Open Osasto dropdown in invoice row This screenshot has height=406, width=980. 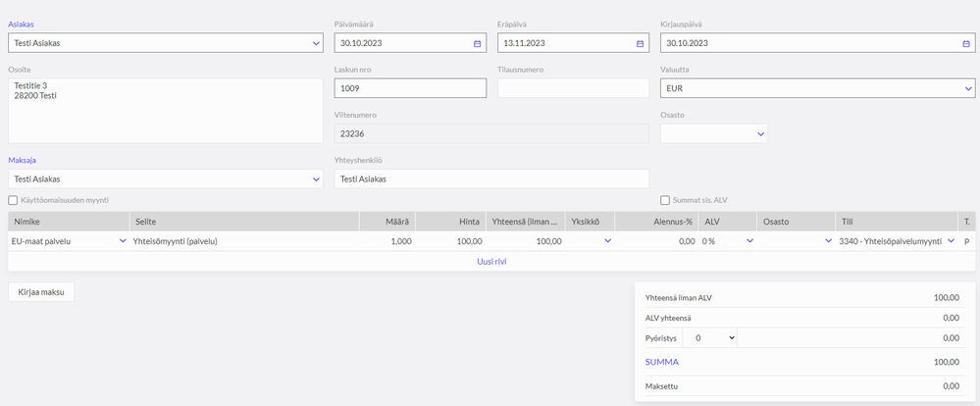click(828, 241)
